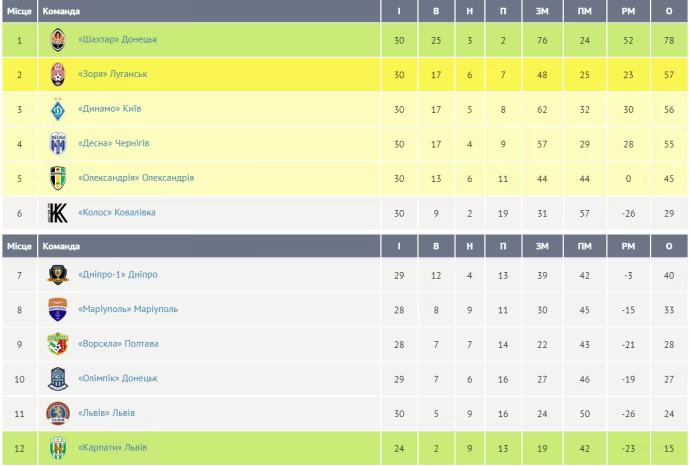
Task: Click the Dnipro-1 club badge
Action: pos(58,275)
